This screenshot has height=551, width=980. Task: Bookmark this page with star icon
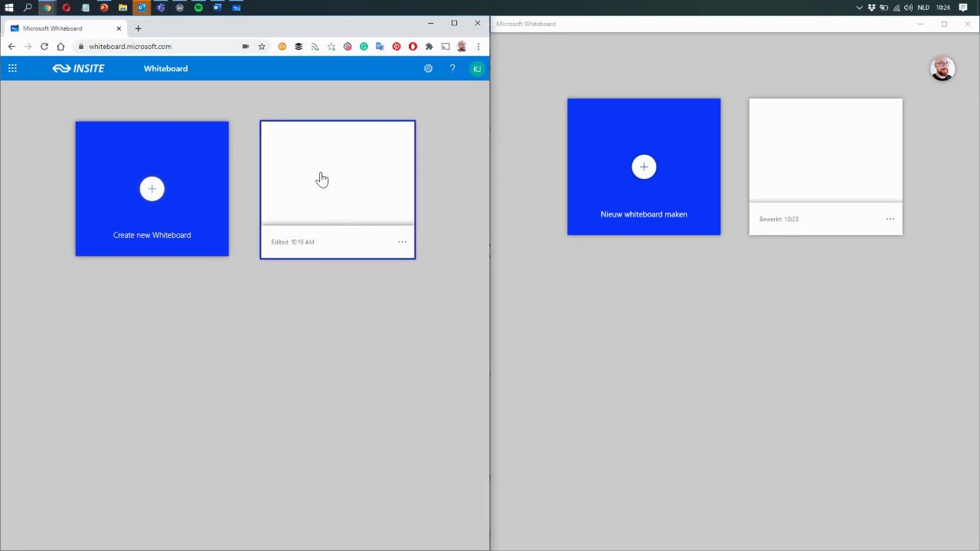pos(261,47)
